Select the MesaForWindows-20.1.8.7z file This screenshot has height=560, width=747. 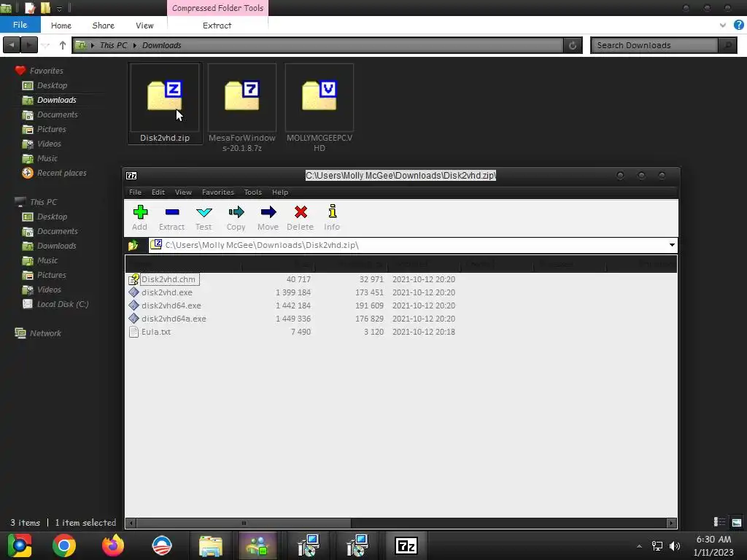[242, 108]
